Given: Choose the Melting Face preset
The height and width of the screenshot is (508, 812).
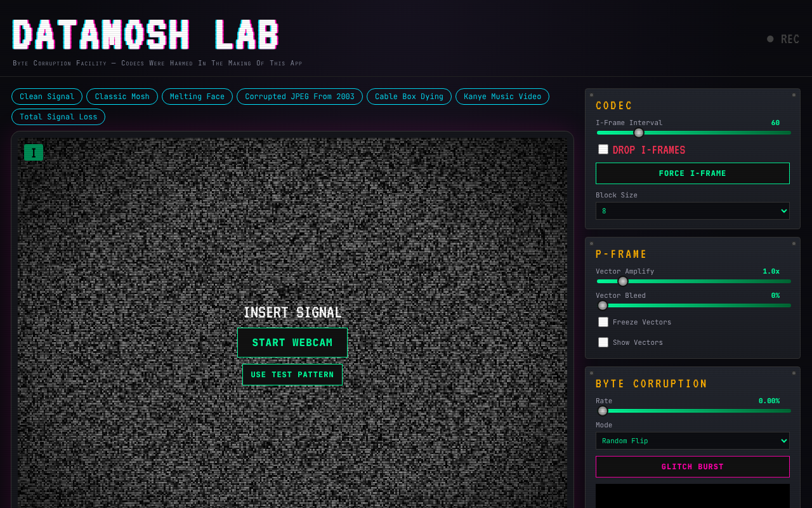Looking at the screenshot, I should pos(197,97).
